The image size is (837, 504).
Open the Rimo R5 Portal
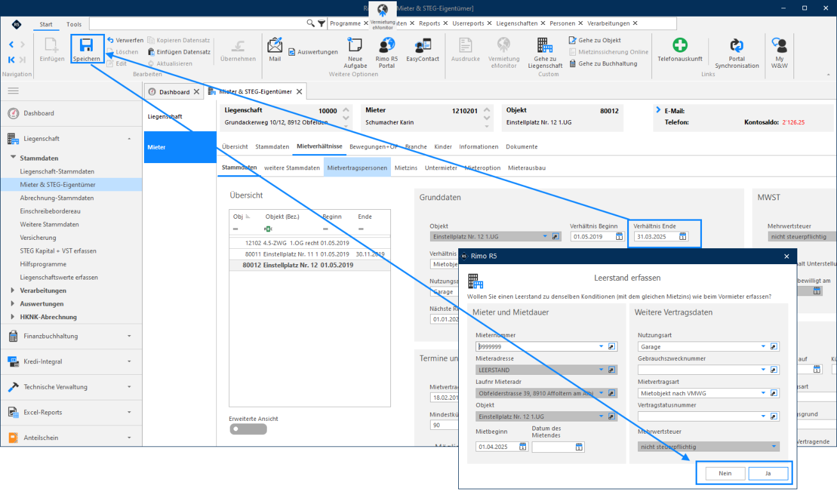(x=387, y=52)
